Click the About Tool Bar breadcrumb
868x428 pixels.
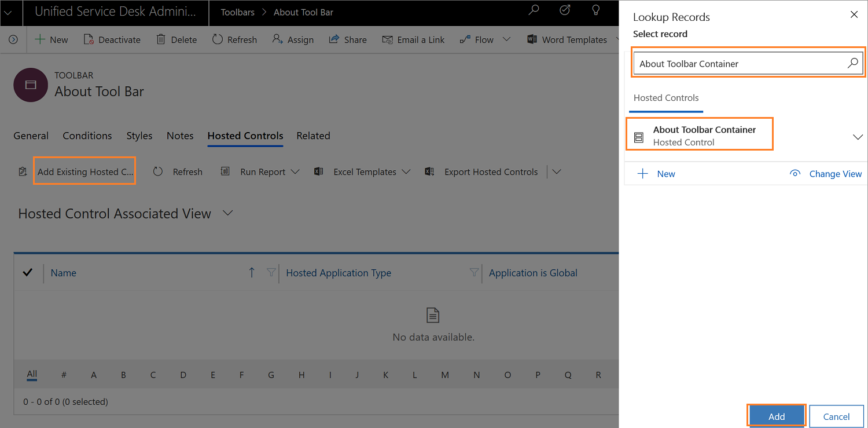pyautogui.click(x=303, y=12)
